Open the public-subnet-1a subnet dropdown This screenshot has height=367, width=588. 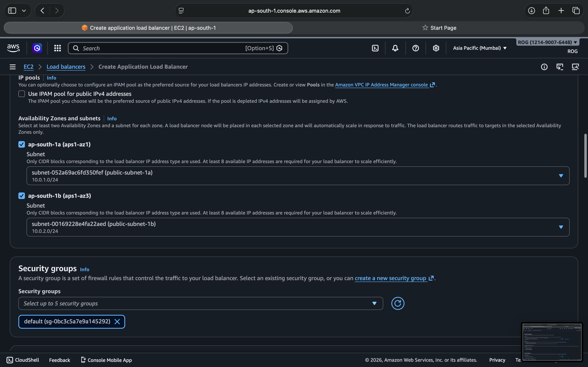[298, 176]
